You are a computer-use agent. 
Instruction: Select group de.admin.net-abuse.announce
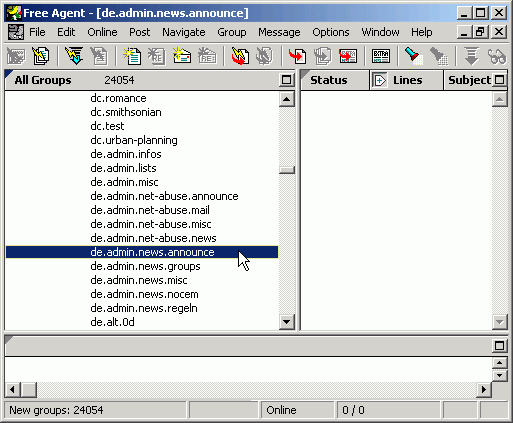click(x=164, y=196)
